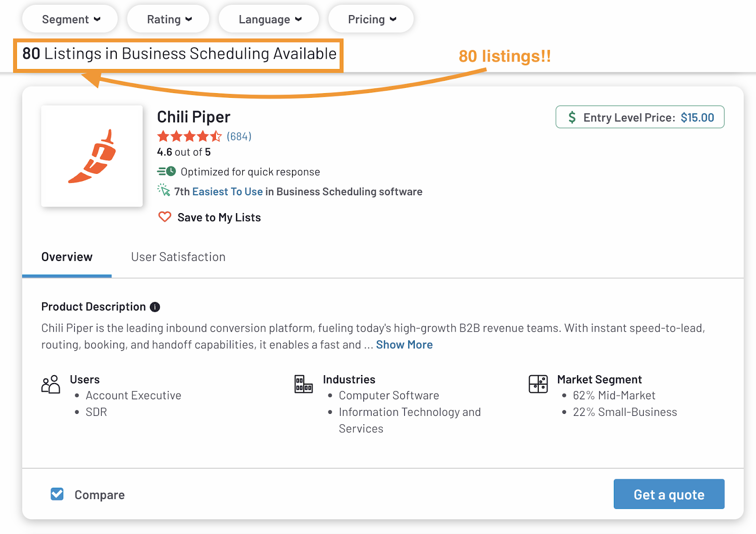
Task: Toggle the Compare checkbox
Action: pos(57,494)
